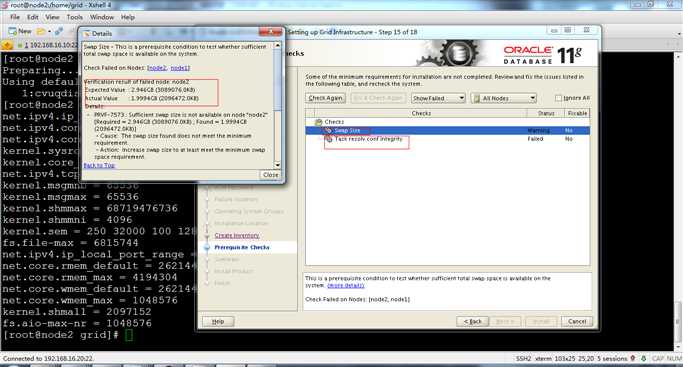Click 'Connected to 192.168.16.20:22' status text
The width and height of the screenshot is (683, 367).
click(48, 359)
